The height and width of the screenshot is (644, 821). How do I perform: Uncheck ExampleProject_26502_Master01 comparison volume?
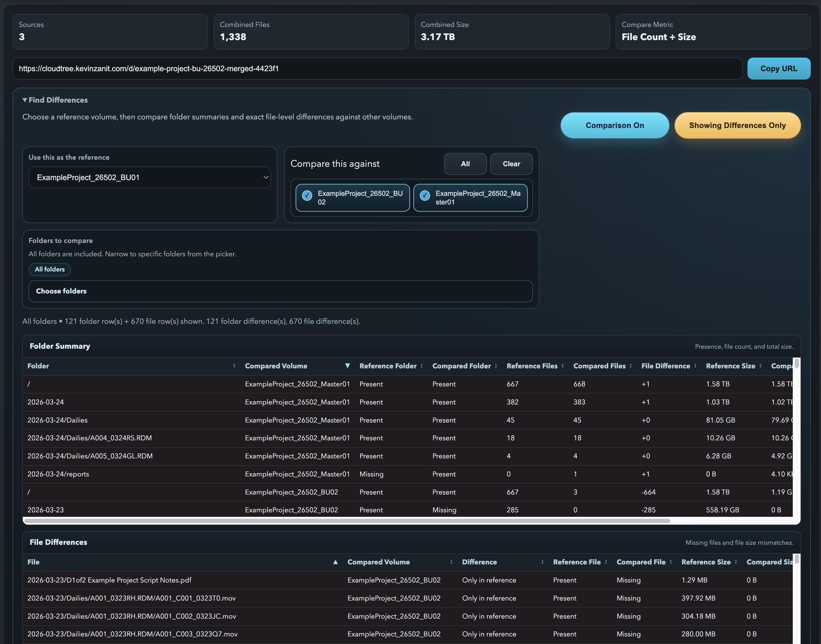pos(425,195)
